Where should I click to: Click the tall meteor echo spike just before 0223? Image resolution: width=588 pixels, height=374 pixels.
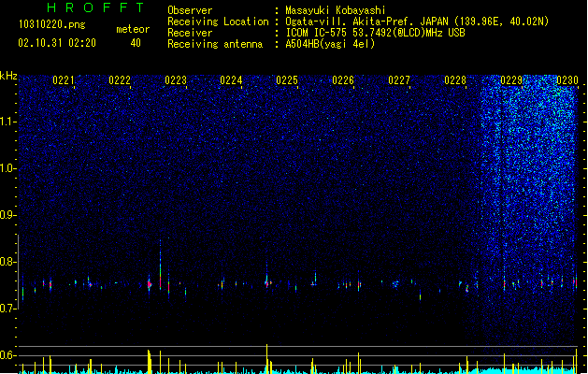pos(161,266)
